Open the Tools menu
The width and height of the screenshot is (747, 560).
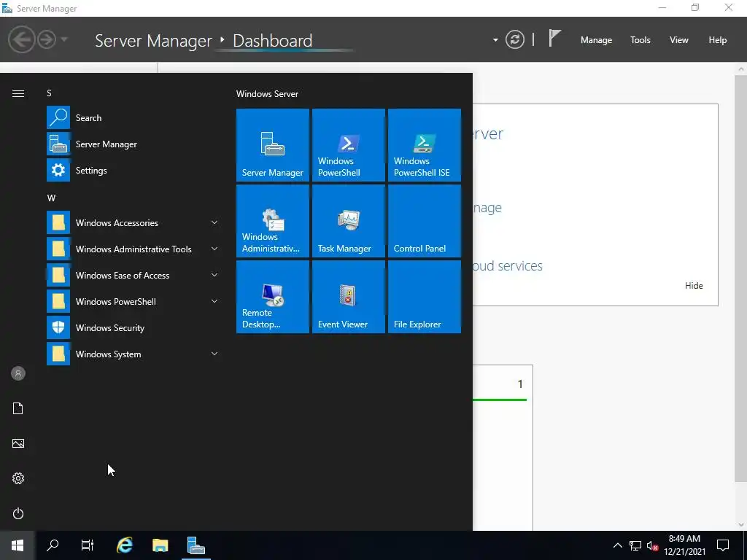[640, 40]
